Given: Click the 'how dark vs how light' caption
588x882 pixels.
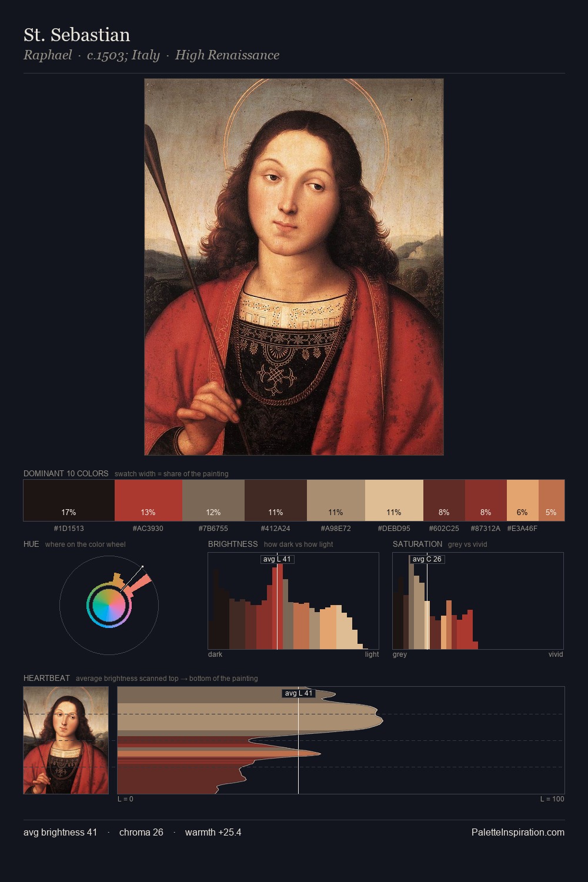Looking at the screenshot, I should [x=298, y=544].
